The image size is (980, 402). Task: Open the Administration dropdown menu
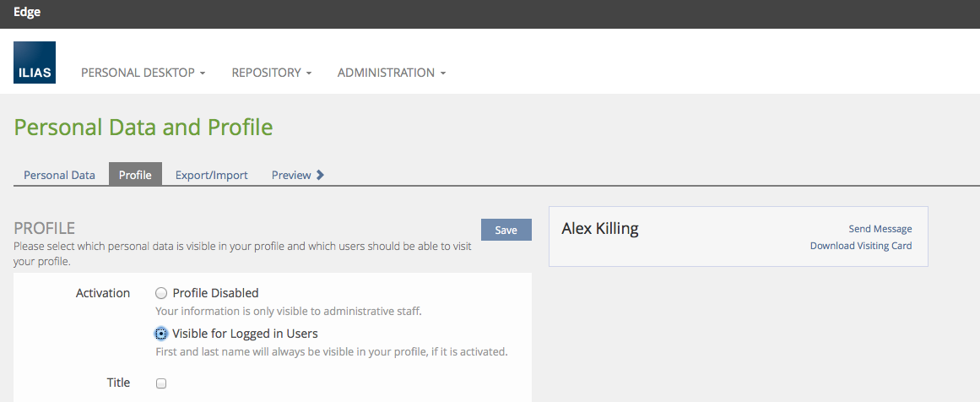tap(391, 73)
